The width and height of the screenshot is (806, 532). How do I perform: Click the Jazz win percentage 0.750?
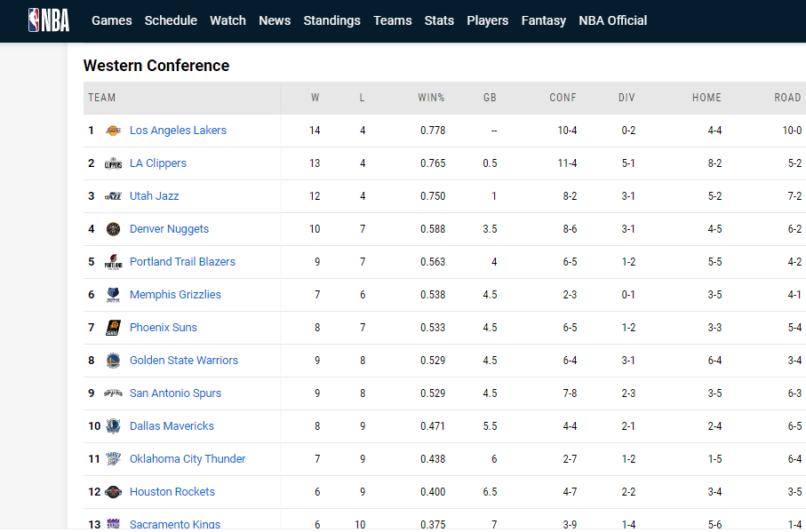tap(433, 196)
